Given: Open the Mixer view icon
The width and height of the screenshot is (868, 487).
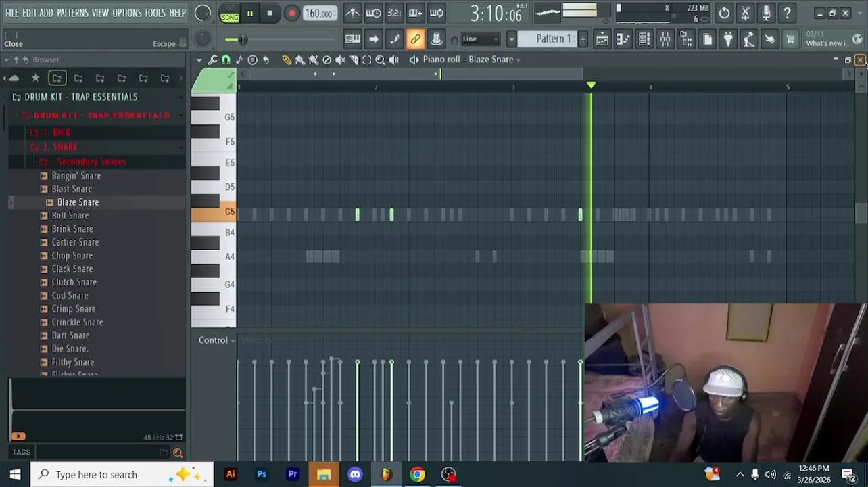Looking at the screenshot, I should point(665,39).
